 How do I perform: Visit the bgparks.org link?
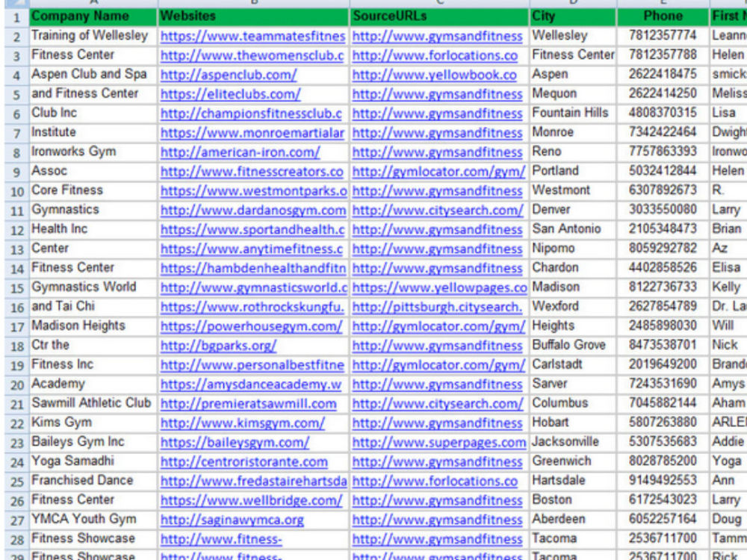tap(218, 346)
